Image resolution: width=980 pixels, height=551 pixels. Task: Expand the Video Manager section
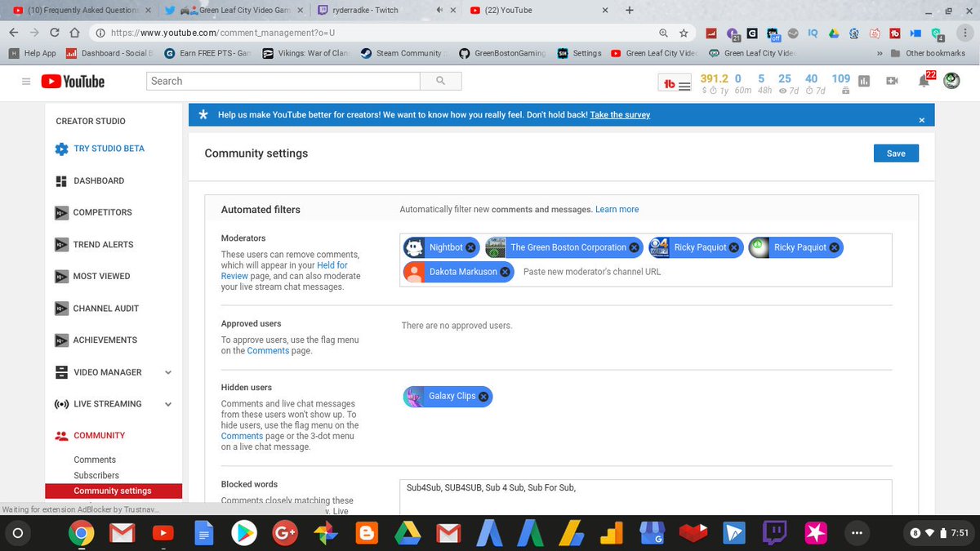tap(168, 372)
